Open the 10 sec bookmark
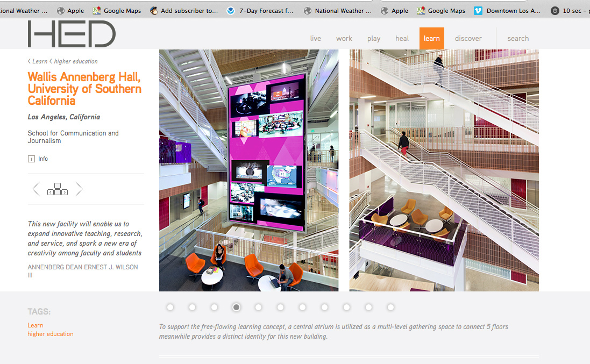The image size is (590, 364). [x=570, y=11]
